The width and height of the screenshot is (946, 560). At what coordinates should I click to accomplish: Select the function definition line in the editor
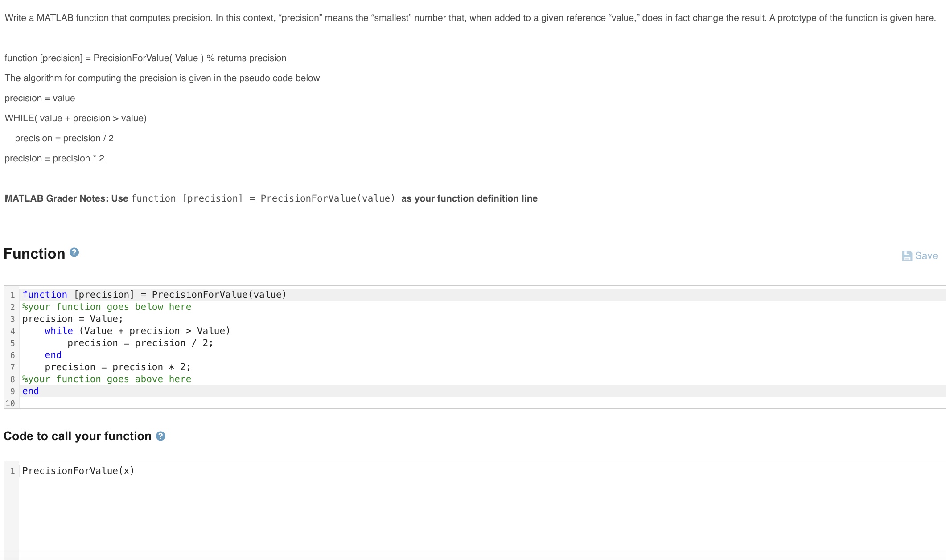[x=154, y=295]
